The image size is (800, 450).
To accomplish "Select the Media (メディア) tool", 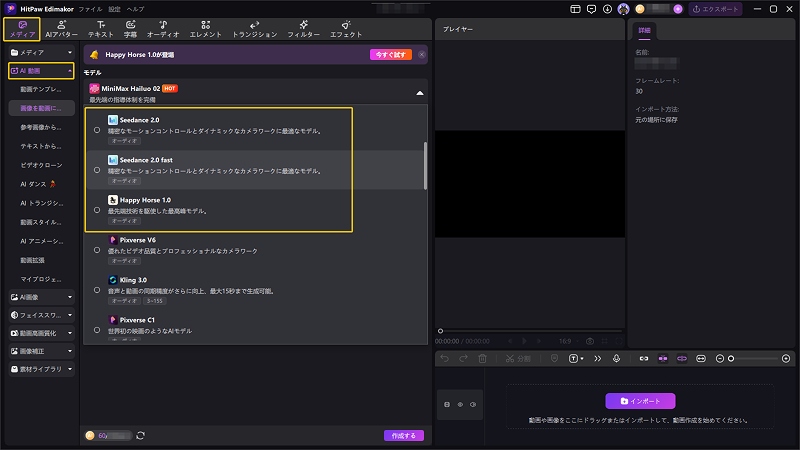I will click(22, 29).
